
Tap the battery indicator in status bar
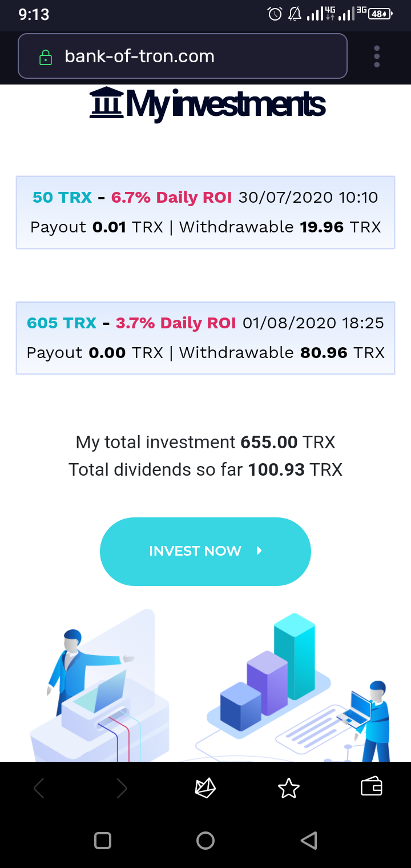click(x=380, y=14)
